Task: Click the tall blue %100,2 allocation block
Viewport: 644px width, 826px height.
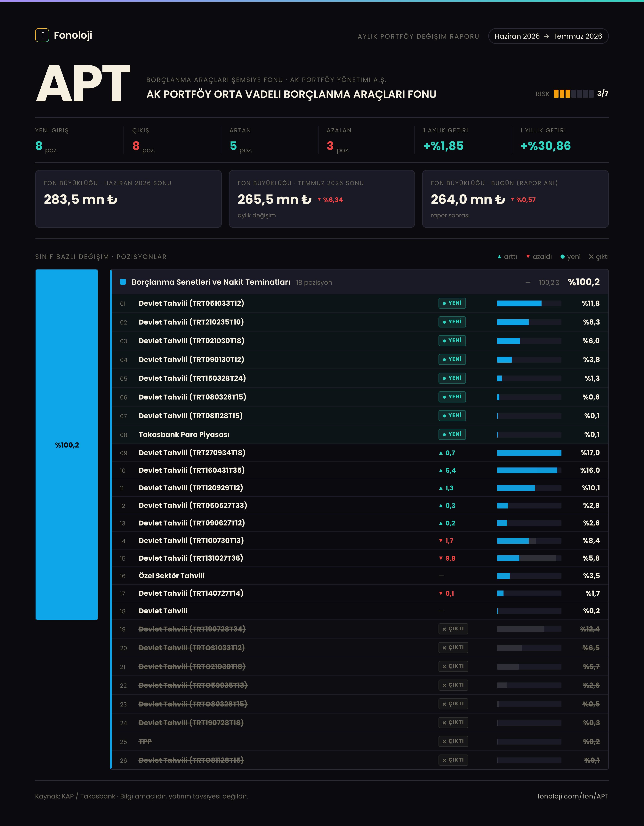Action: point(67,445)
